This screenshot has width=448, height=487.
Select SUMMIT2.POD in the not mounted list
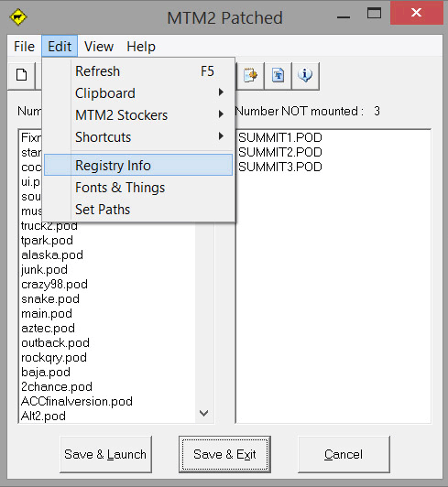[x=279, y=152]
